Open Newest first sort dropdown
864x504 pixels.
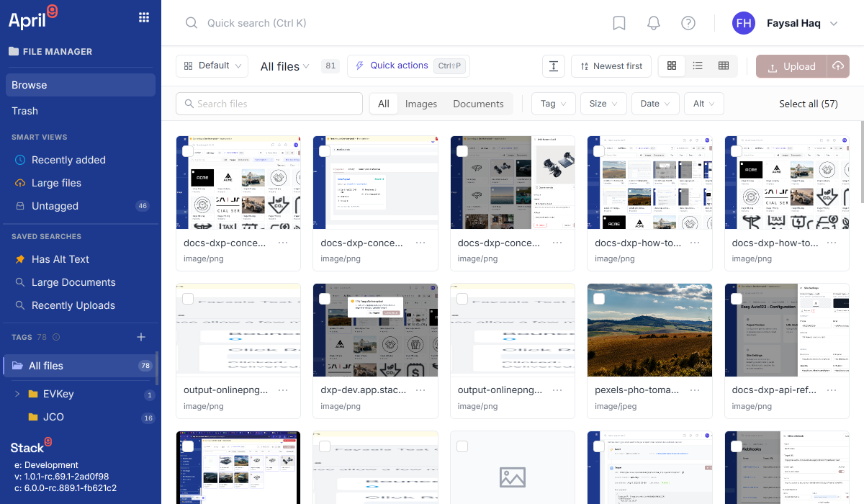[611, 66]
